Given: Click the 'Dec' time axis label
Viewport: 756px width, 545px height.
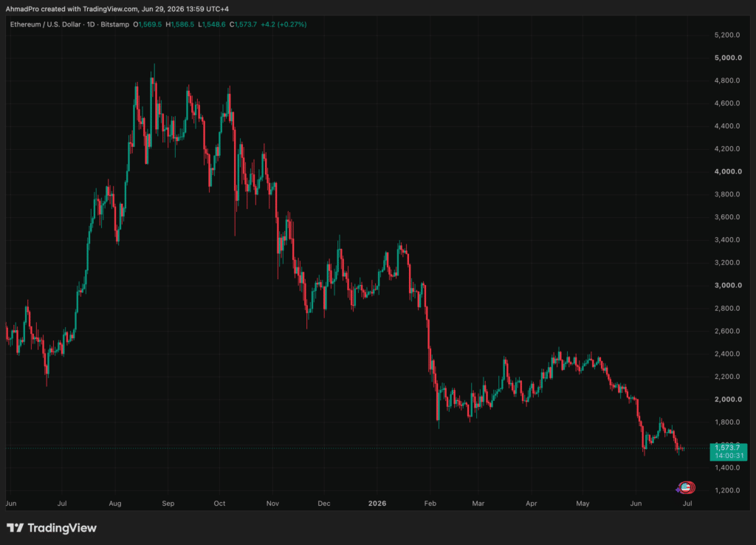Looking at the screenshot, I should coord(324,504).
